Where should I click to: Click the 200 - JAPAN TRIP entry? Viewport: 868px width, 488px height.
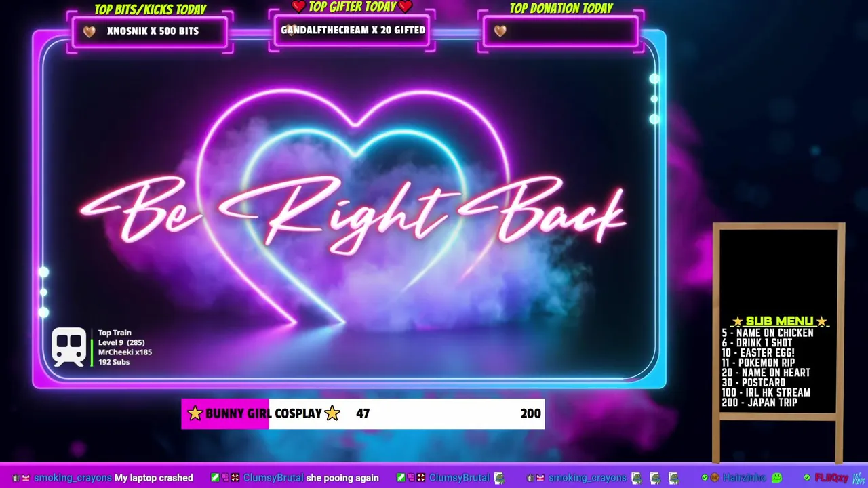(x=759, y=403)
